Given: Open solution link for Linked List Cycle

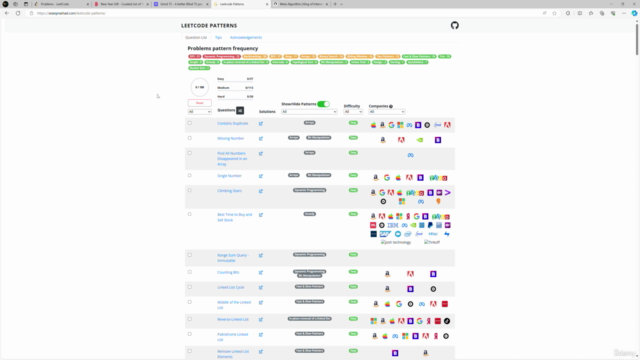Looking at the screenshot, I should 261,287.
